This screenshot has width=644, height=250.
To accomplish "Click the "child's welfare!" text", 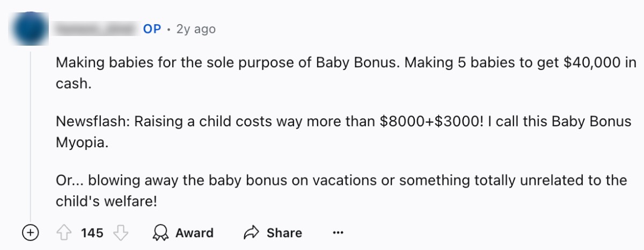I will (108, 201).
